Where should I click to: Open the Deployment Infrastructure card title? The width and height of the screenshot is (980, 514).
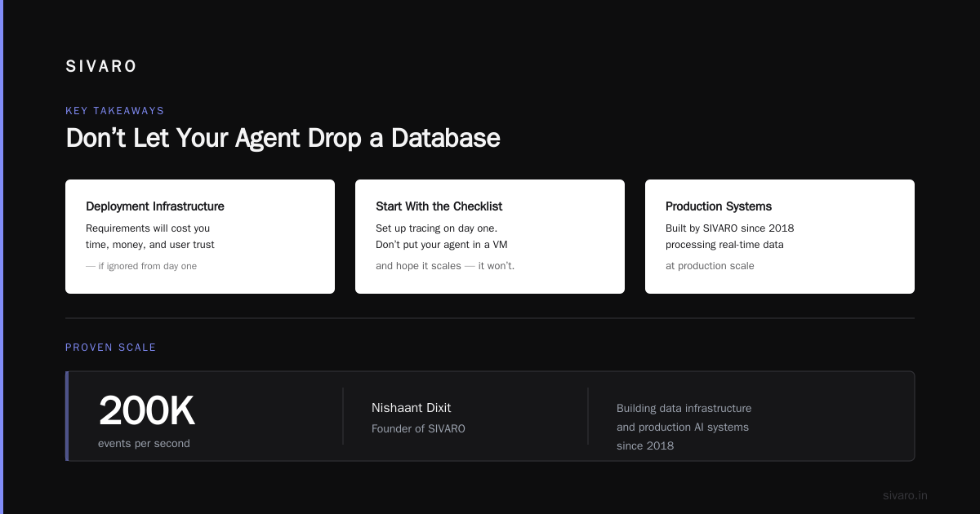[155, 206]
